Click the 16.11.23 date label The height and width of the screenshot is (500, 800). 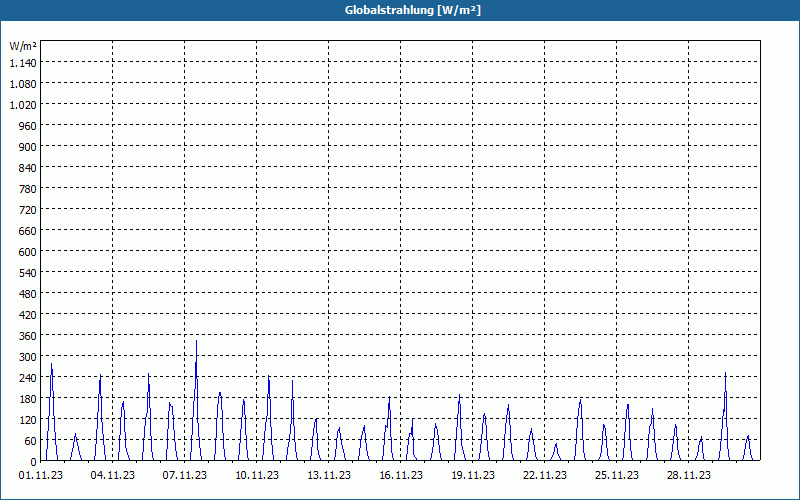[401, 476]
